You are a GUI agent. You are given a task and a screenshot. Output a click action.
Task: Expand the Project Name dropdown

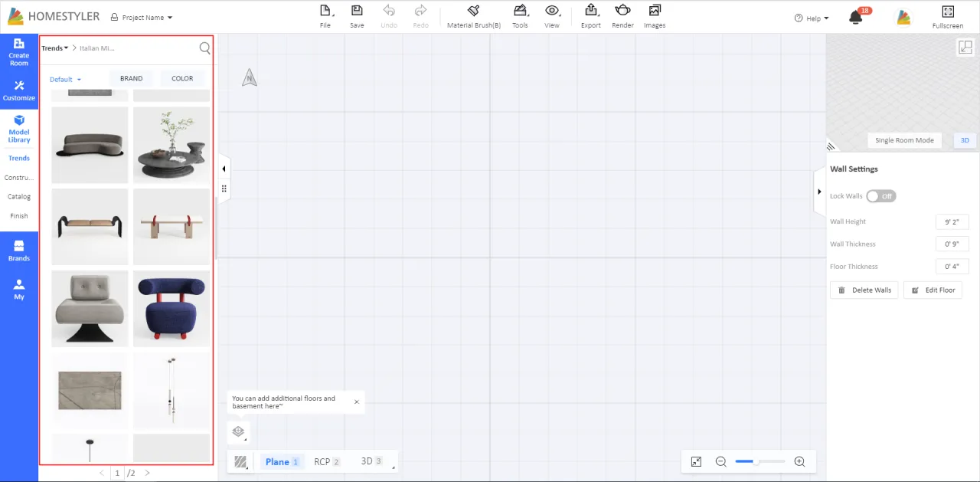pos(142,18)
